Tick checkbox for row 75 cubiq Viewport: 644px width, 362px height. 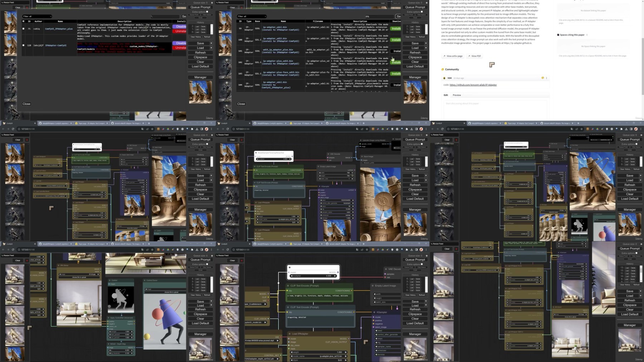click(24, 29)
